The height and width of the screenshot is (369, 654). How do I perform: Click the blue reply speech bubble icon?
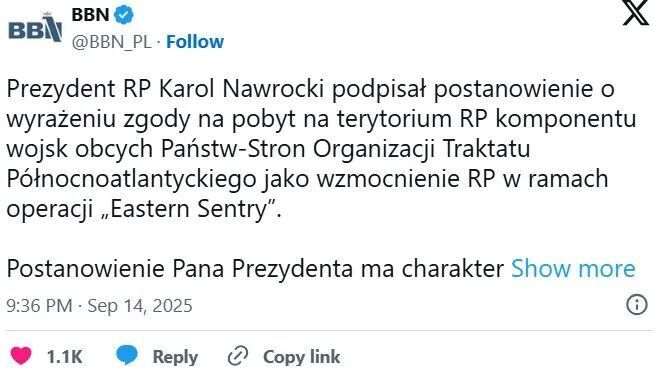127,355
